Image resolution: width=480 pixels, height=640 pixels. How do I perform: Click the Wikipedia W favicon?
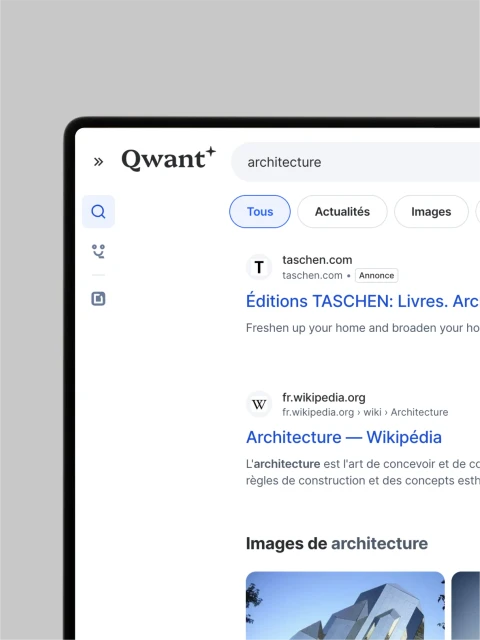tap(259, 404)
